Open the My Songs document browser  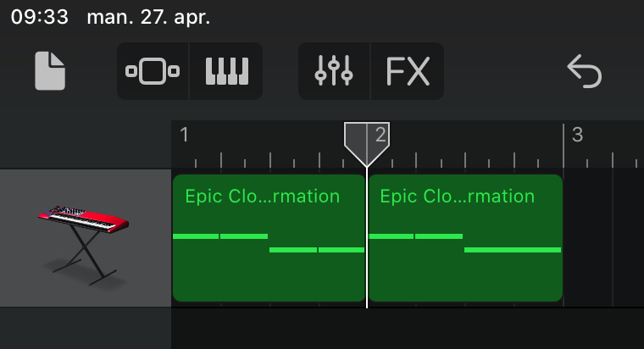click(x=50, y=71)
